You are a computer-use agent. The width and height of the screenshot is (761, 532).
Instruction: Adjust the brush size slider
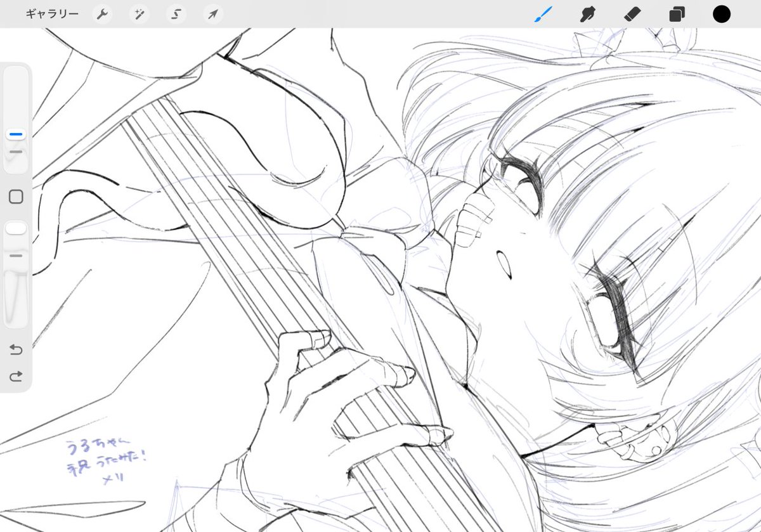tap(16, 120)
